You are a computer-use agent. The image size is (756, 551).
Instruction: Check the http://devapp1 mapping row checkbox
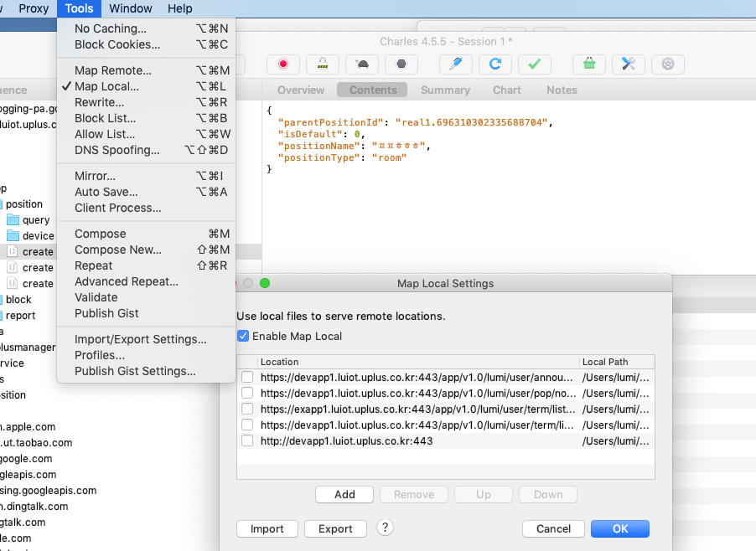tap(247, 440)
